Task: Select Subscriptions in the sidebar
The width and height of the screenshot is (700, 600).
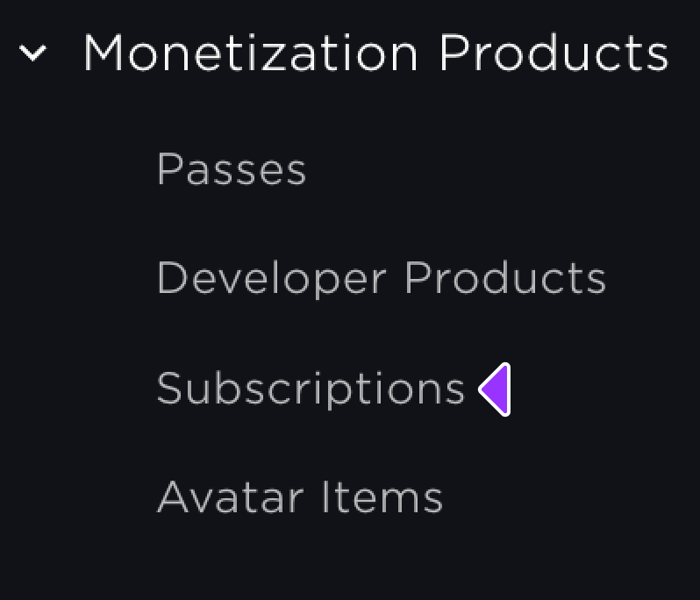Action: point(311,389)
